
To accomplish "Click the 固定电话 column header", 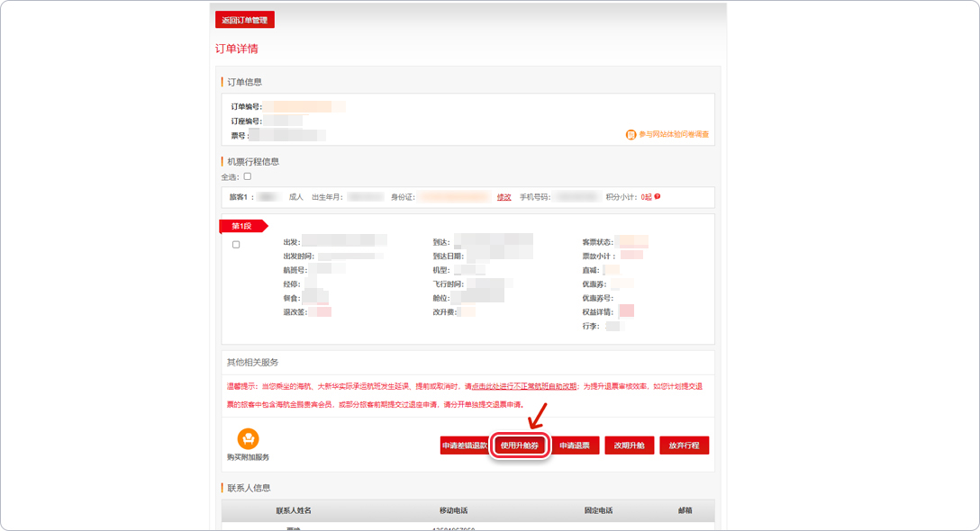I will coord(598,510).
